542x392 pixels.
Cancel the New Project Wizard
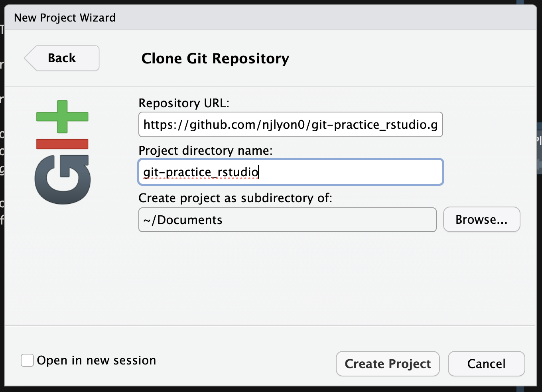[486, 363]
